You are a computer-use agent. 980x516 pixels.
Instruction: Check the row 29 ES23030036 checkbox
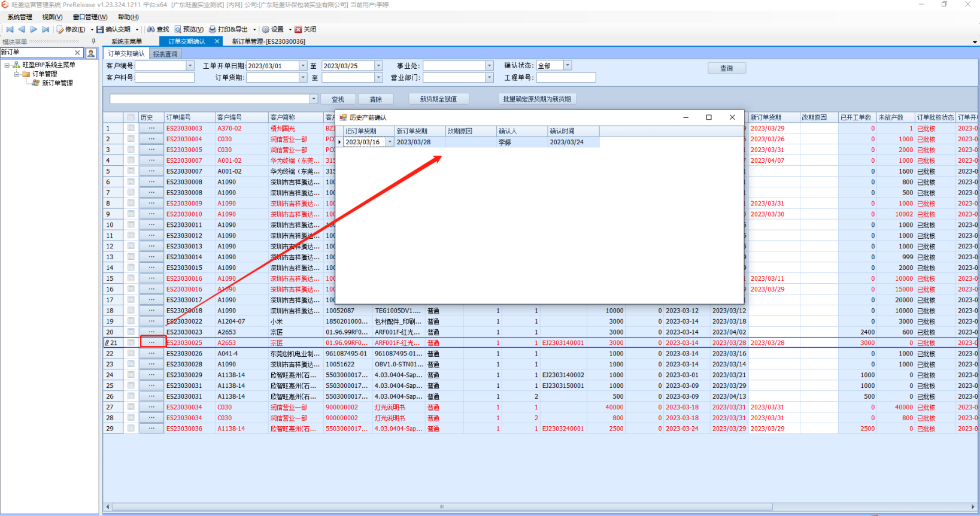pos(131,429)
